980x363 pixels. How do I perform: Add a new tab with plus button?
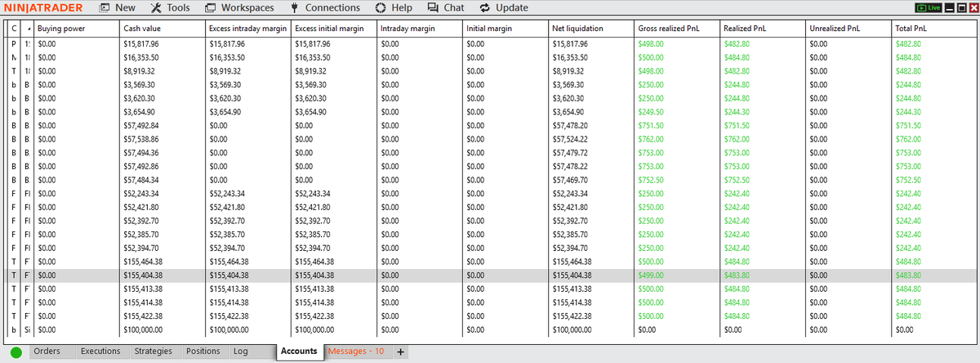click(x=400, y=352)
